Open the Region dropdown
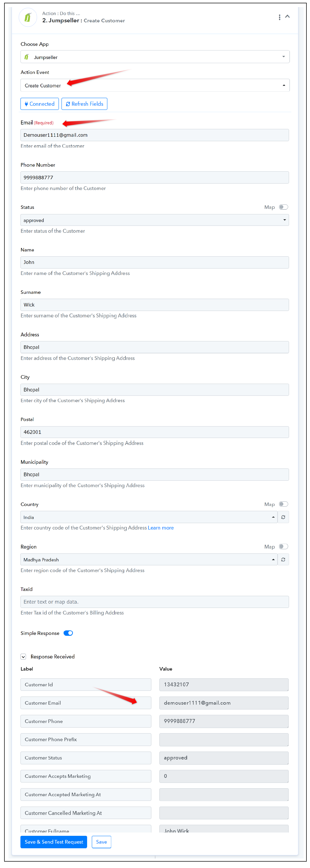 149,560
